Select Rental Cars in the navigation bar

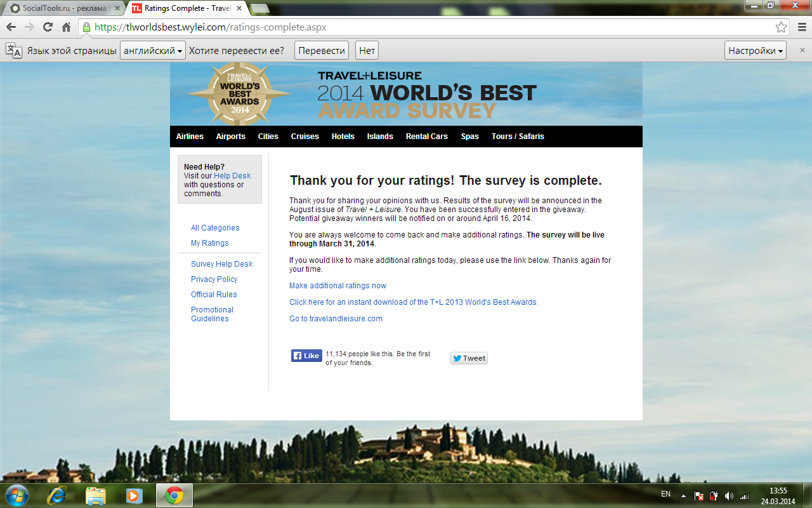pyautogui.click(x=427, y=137)
